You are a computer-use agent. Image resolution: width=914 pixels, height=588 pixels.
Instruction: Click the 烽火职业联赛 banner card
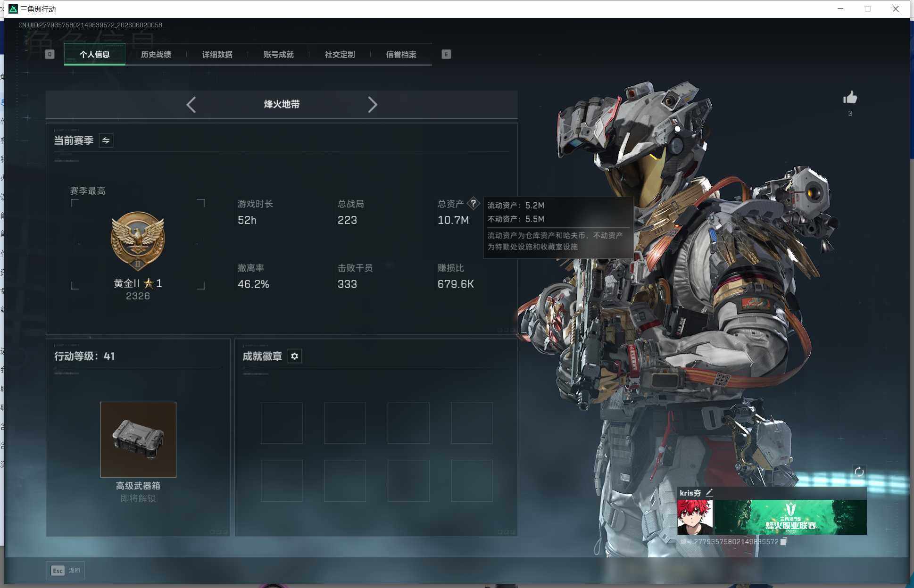pos(790,517)
